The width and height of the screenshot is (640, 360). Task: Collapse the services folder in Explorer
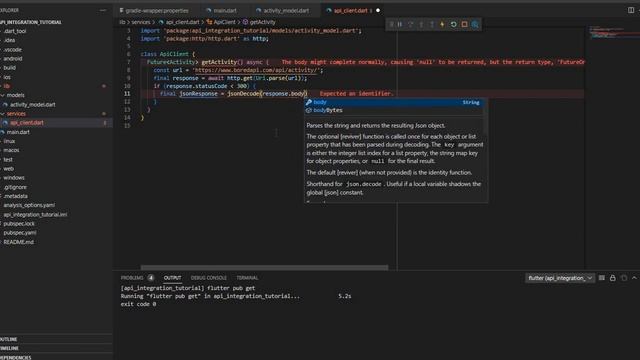(x=16, y=113)
